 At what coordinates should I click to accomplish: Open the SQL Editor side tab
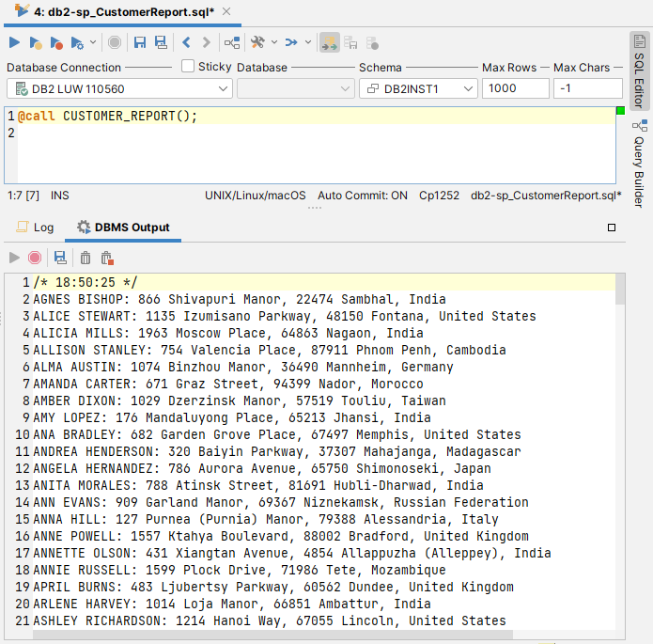pyautogui.click(x=639, y=71)
